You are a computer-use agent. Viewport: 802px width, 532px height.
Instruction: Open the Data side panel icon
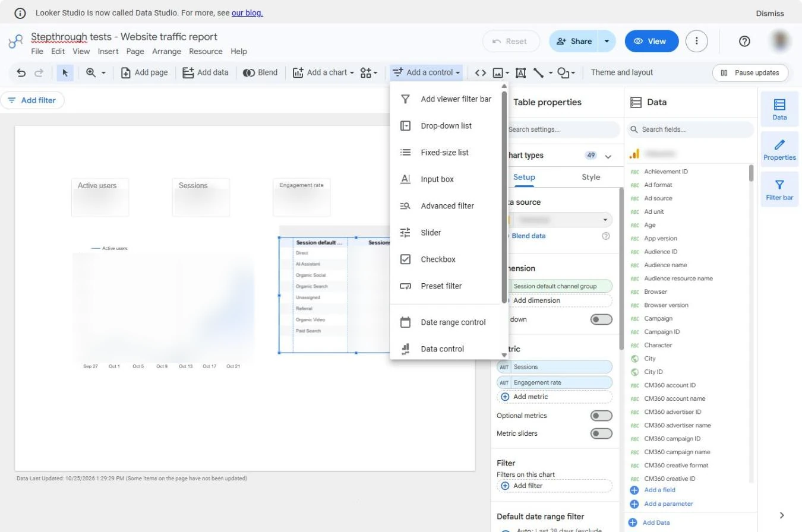point(779,110)
